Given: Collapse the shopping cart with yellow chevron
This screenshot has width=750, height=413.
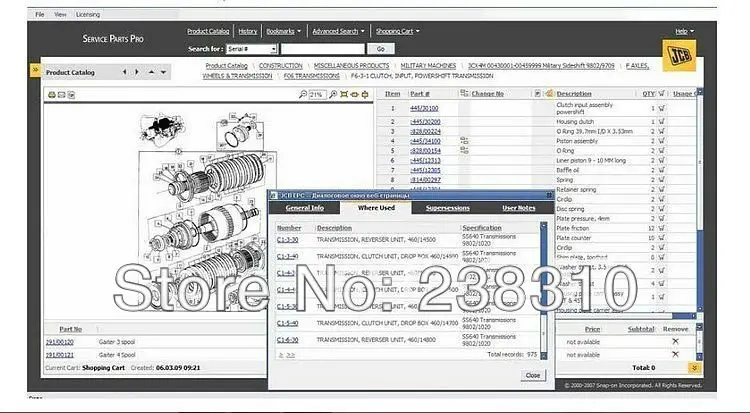Looking at the screenshot, I should point(695,368).
